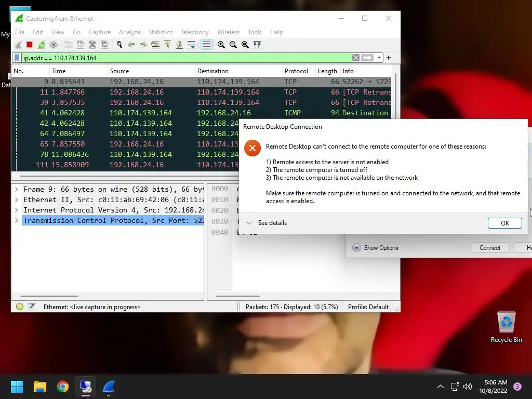Toggle packet colorize rules icon
The image size is (532, 399).
pos(206,45)
